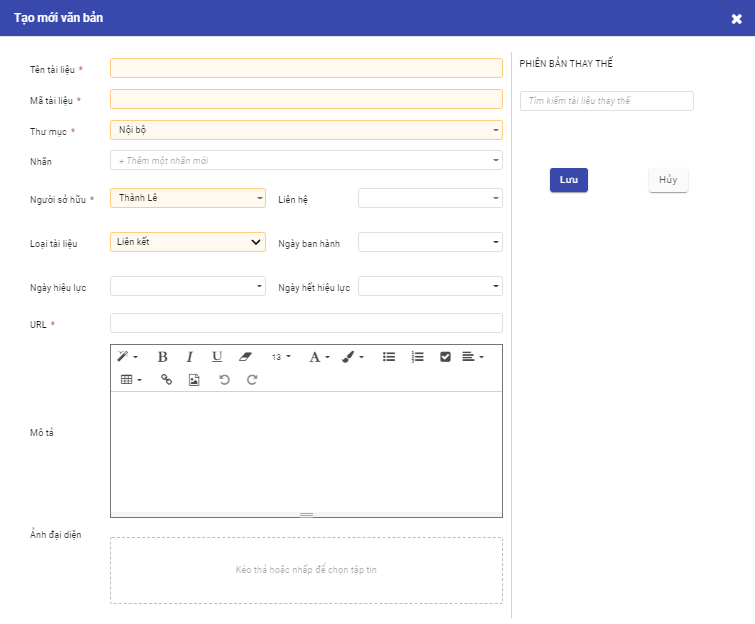Insert a bulleted list
Screen dimensions: 755x624
pos(389,357)
